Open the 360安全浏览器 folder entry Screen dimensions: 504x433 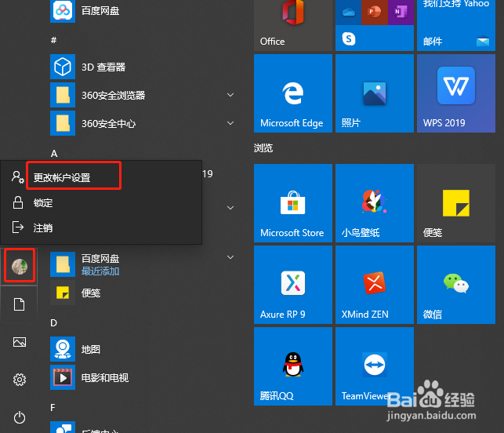[x=141, y=95]
